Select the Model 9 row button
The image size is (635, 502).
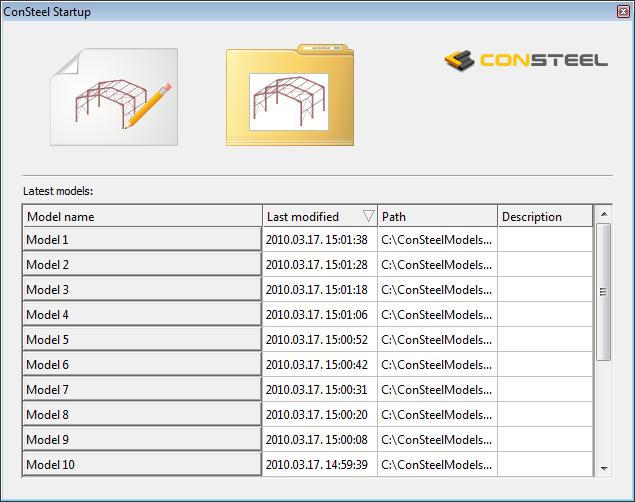(142, 439)
